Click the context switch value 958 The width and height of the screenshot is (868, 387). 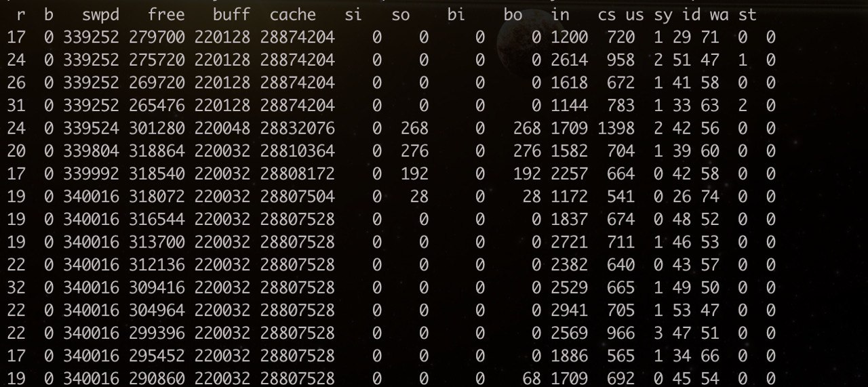click(x=621, y=60)
